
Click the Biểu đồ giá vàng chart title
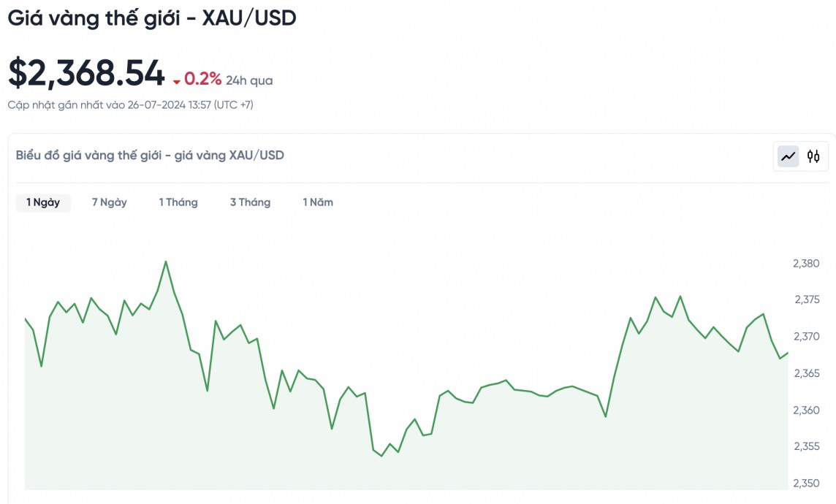(150, 155)
